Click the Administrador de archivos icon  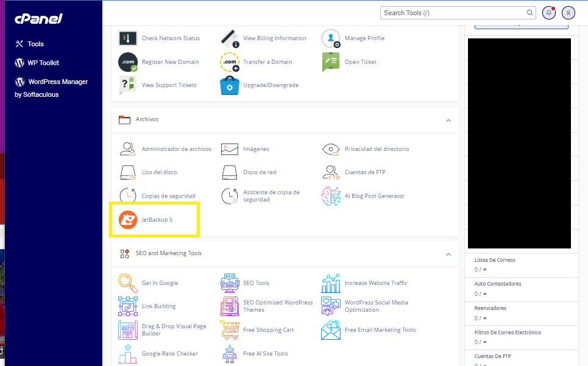click(x=128, y=149)
